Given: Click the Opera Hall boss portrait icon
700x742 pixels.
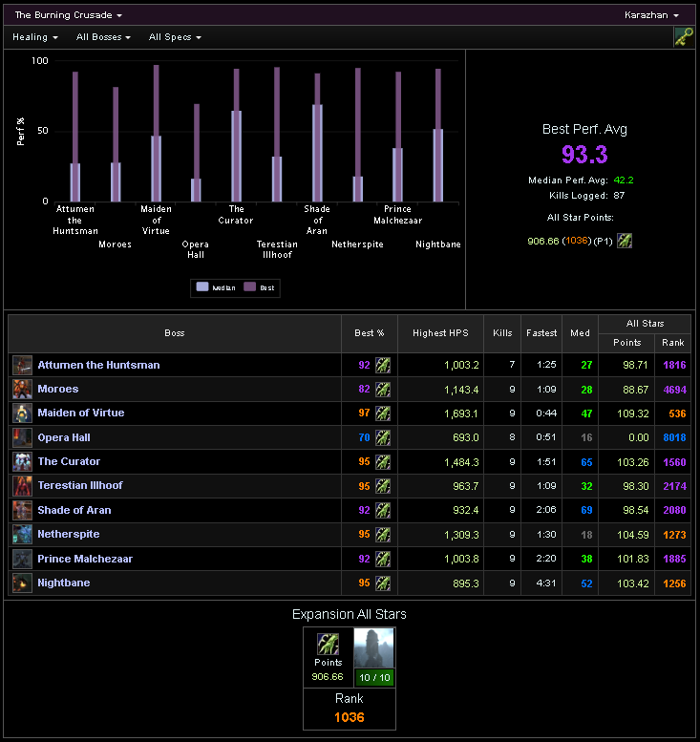Looking at the screenshot, I should (22, 437).
